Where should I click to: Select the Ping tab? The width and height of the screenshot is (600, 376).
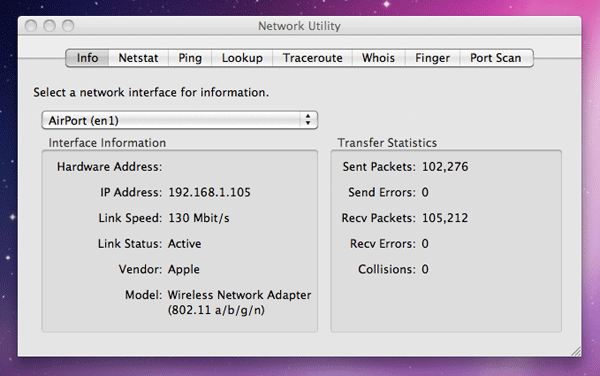click(190, 58)
